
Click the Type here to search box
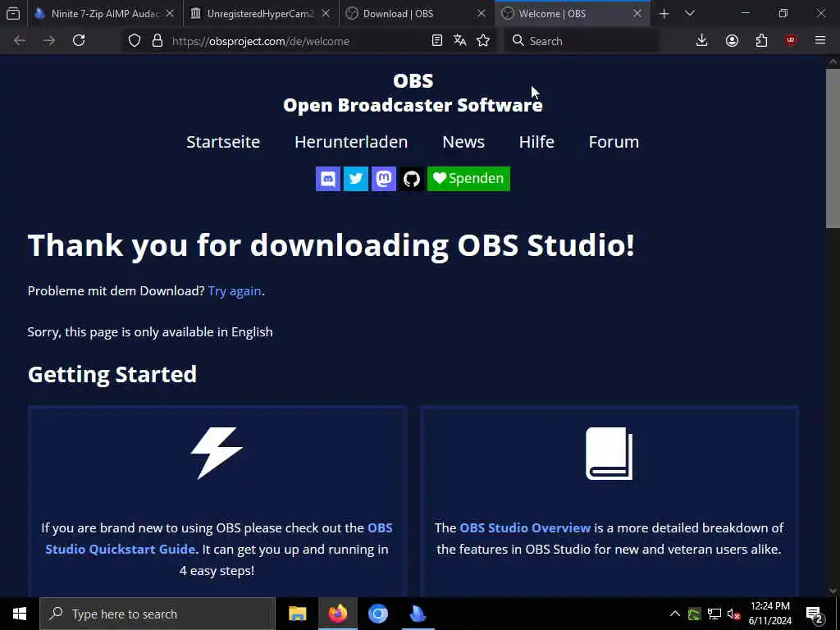click(x=157, y=614)
